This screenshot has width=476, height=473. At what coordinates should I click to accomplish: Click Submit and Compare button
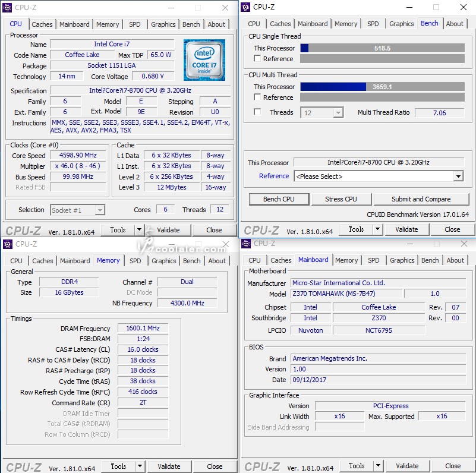[421, 199]
